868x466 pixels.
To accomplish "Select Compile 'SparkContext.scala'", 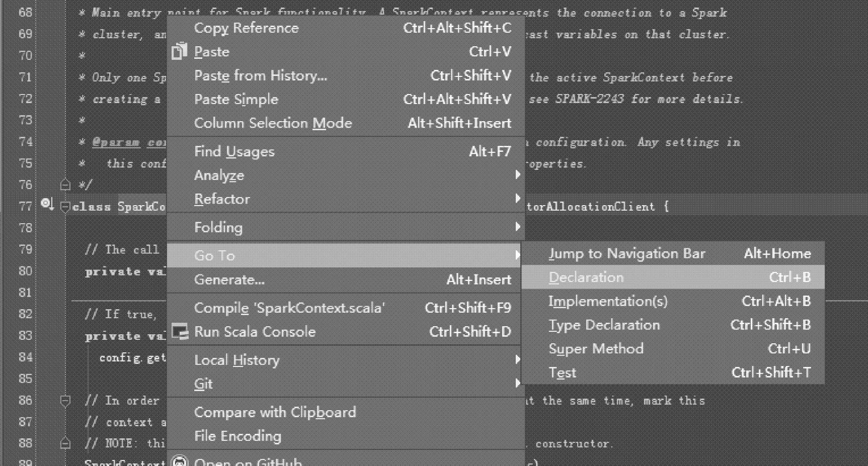I will click(289, 308).
